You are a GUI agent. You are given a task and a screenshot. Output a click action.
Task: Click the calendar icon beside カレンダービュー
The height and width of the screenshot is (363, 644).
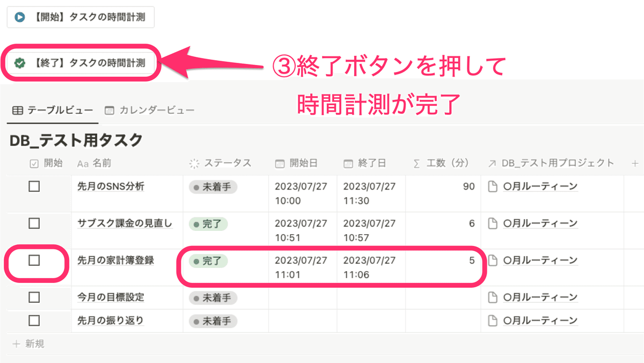point(109,110)
